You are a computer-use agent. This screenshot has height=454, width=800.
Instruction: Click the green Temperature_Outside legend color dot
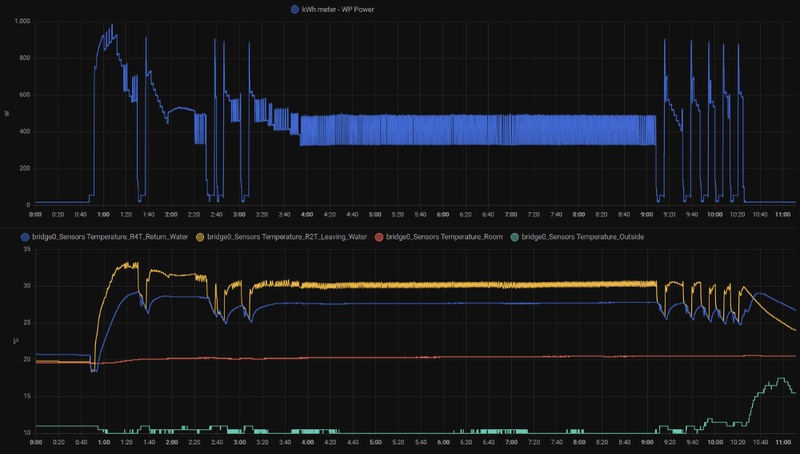(x=514, y=237)
